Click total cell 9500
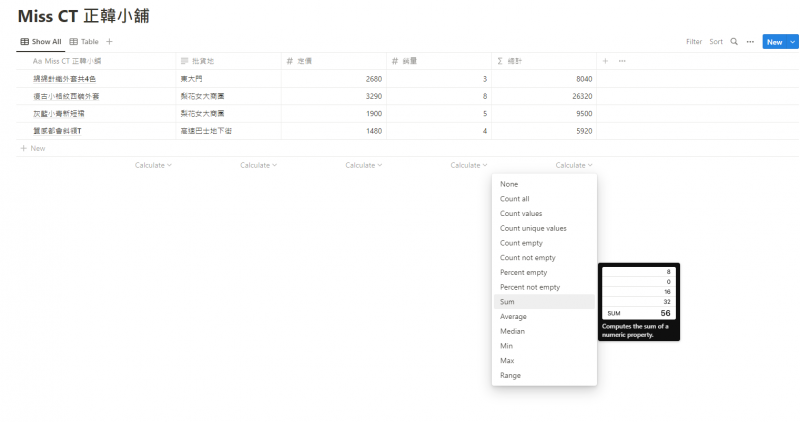This screenshot has width=800, height=422. (544, 114)
